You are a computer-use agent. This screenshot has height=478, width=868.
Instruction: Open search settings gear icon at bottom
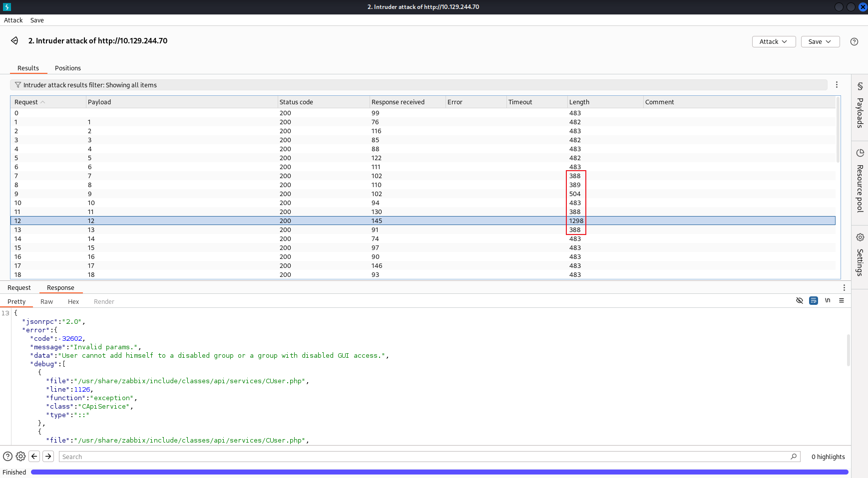point(20,456)
